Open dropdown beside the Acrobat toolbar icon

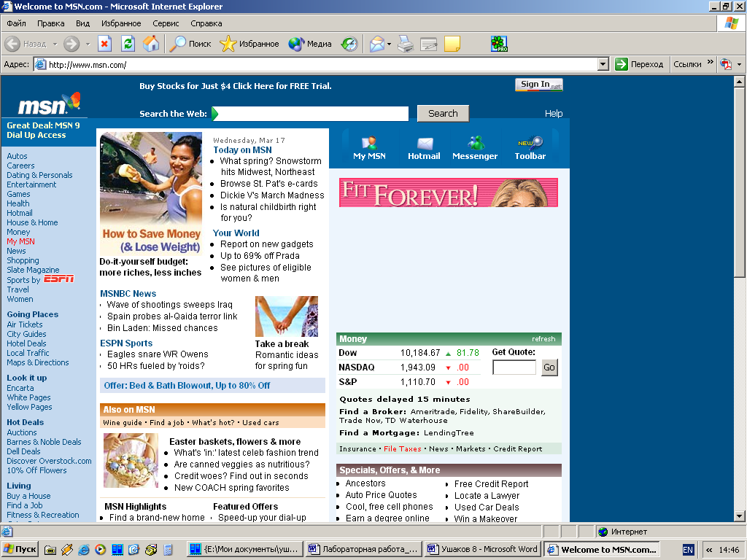pos(739,64)
